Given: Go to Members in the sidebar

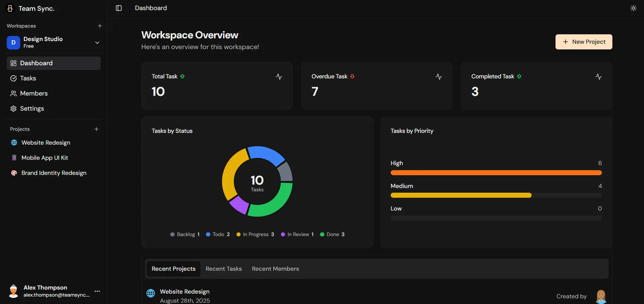Looking at the screenshot, I should point(34,93).
